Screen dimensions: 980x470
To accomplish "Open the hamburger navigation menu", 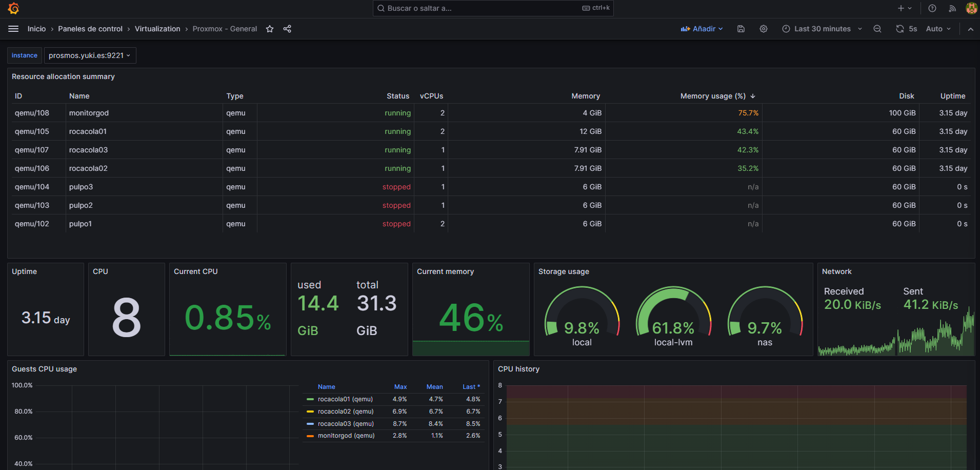I will [x=13, y=29].
